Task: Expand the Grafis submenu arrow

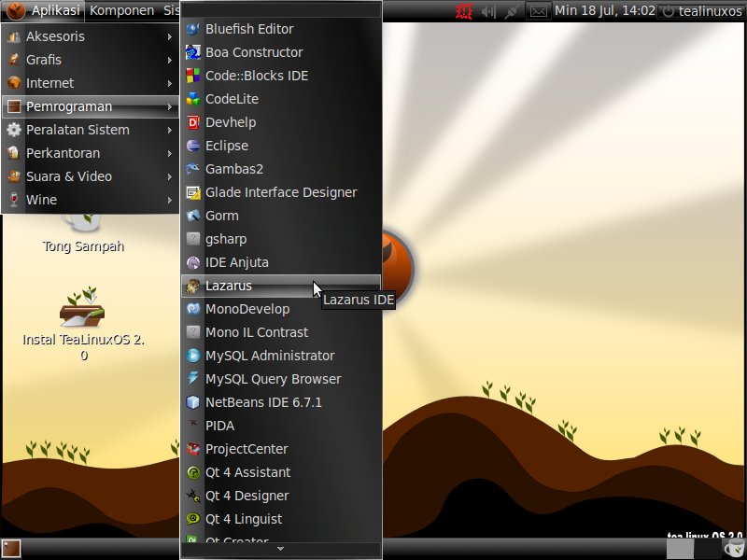Action: [170, 60]
